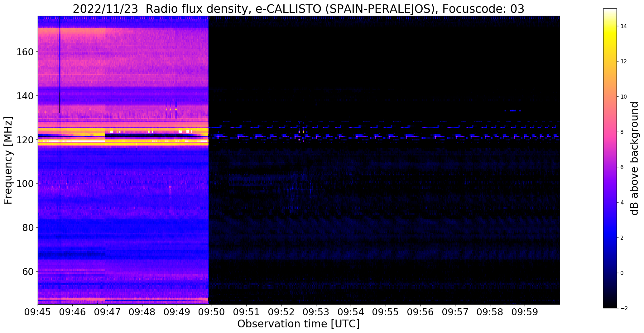Click the 09:50 time tick label

tap(212, 312)
